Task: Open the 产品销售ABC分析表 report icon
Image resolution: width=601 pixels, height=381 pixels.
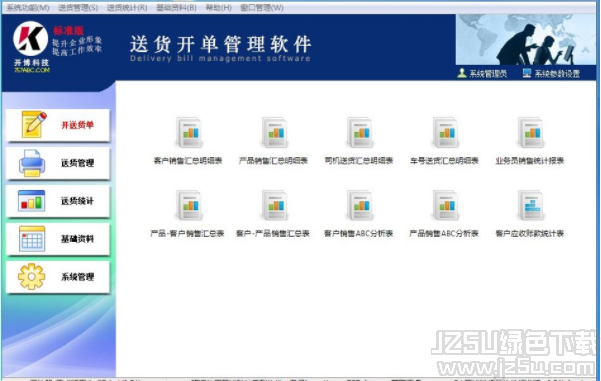Action: click(x=445, y=205)
